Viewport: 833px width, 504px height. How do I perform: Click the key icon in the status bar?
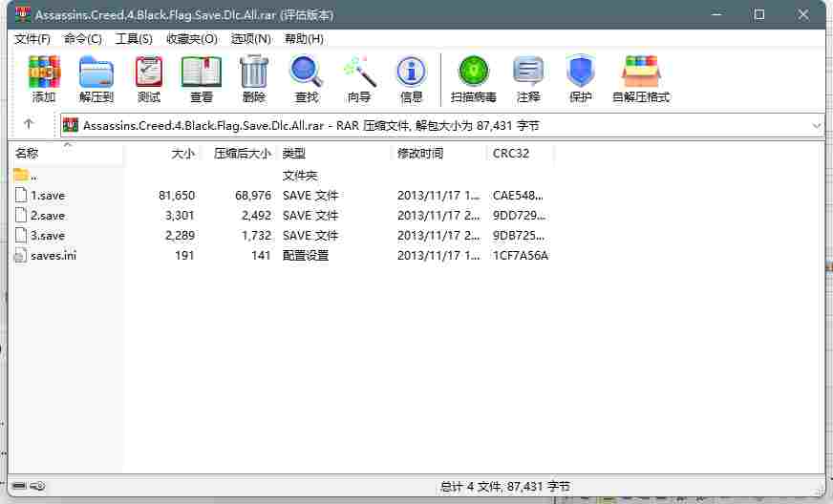[37, 486]
